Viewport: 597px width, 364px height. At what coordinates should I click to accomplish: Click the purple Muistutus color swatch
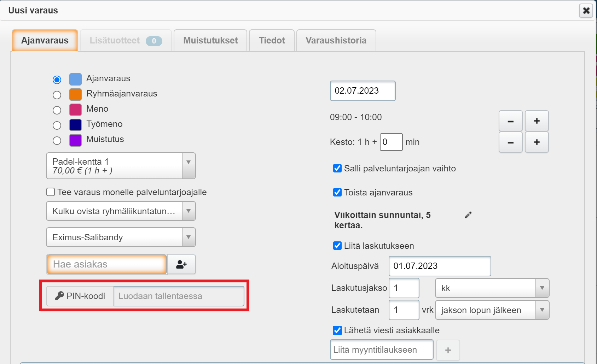(x=75, y=140)
